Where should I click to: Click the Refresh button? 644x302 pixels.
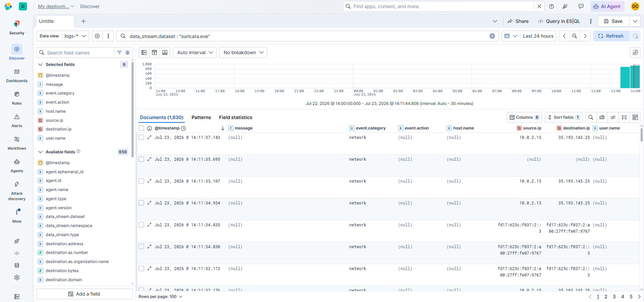[611, 36]
